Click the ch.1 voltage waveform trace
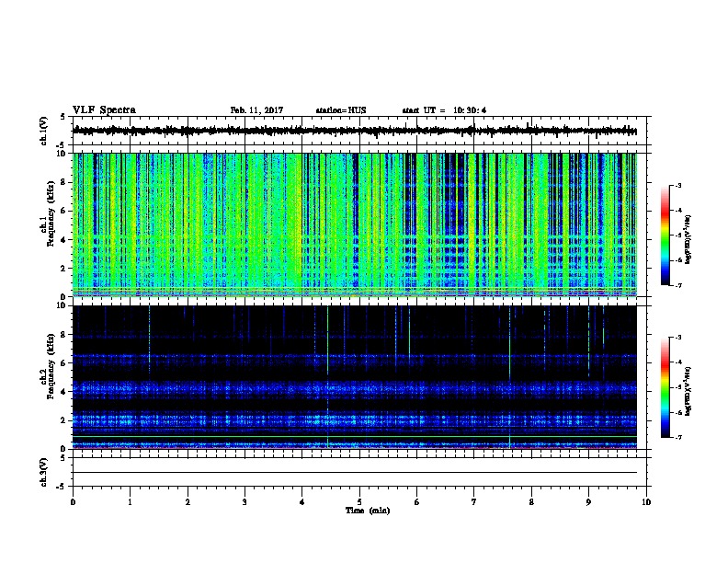This screenshot has width=728, height=563. [x=355, y=131]
